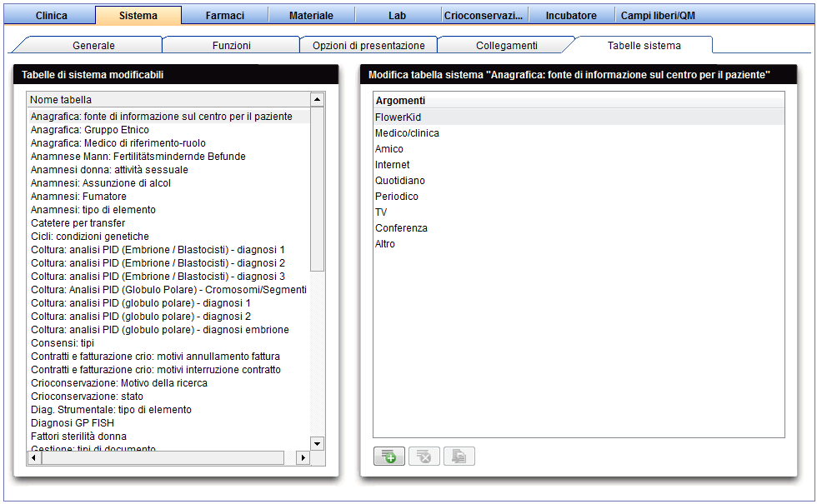Select 'Anagrafica: Gruppo Etnico' table
The image size is (817, 504).
pyautogui.click(x=168, y=130)
